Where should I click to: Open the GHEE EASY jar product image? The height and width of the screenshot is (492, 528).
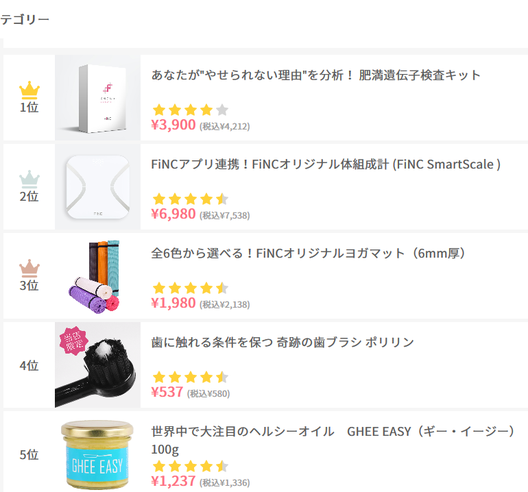[98, 454]
